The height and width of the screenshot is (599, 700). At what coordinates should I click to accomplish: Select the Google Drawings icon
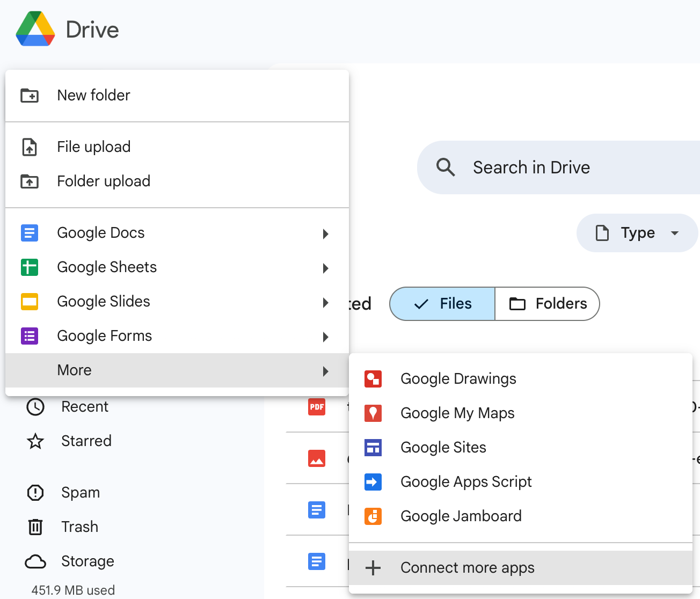[x=373, y=379]
